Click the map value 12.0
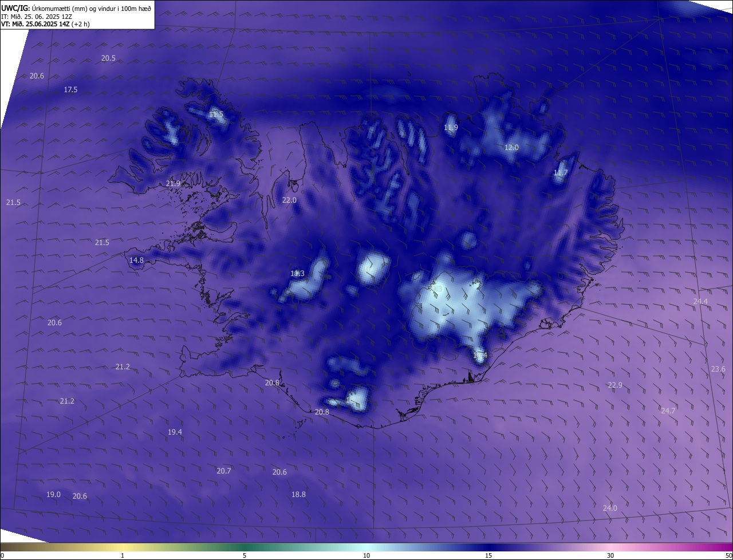Image resolution: width=733 pixels, height=560 pixels. [x=511, y=148]
